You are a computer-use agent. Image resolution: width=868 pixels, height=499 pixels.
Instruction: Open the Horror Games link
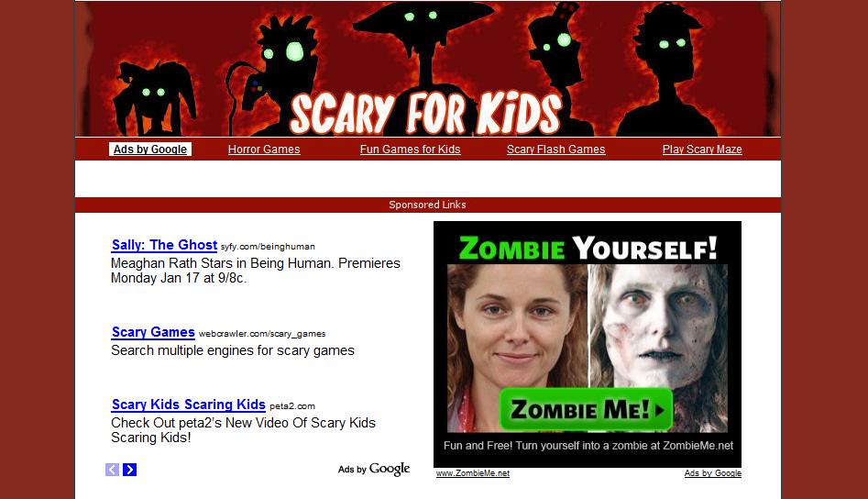pyautogui.click(x=264, y=150)
